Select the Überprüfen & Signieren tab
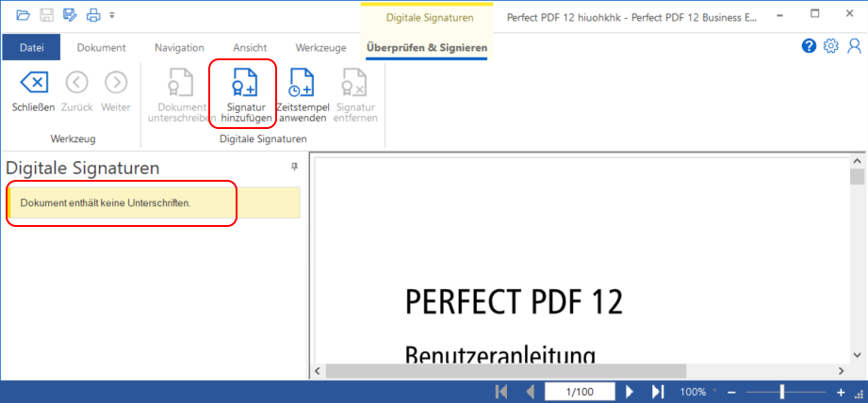The image size is (868, 403). click(x=427, y=47)
